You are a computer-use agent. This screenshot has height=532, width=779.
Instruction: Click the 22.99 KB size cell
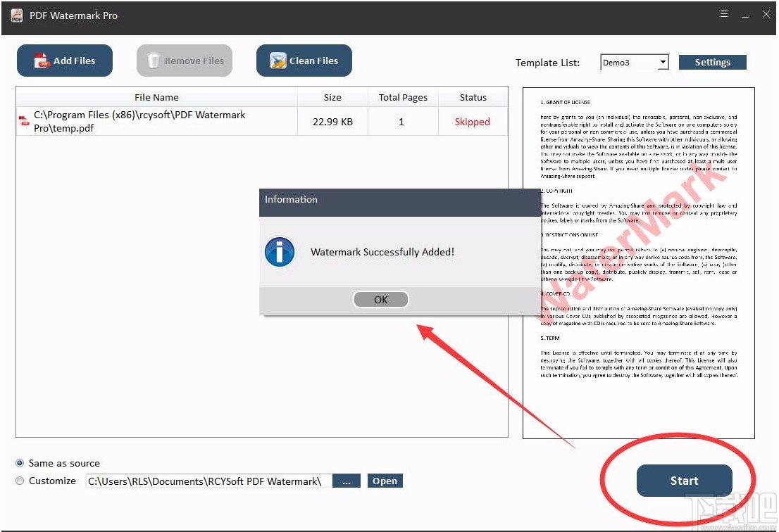pyautogui.click(x=332, y=122)
